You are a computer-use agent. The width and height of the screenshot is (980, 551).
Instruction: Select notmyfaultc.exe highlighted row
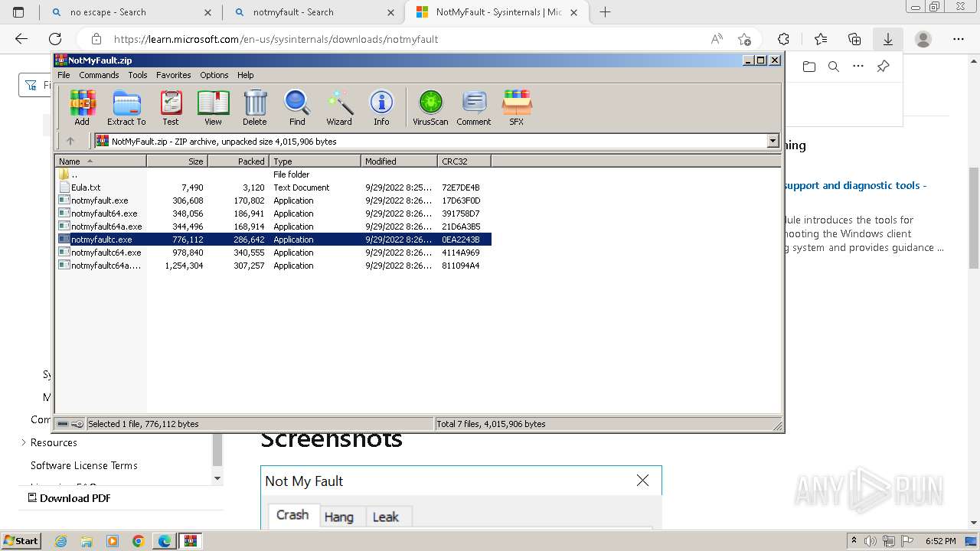(x=273, y=240)
